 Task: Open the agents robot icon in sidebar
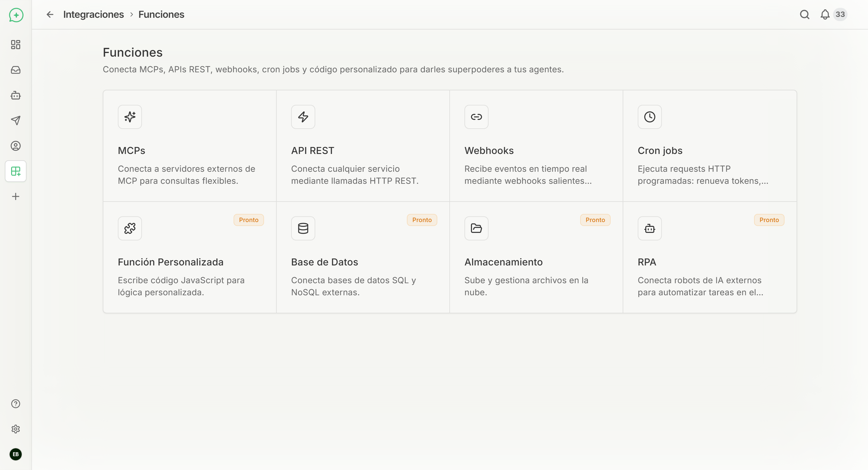pos(15,95)
